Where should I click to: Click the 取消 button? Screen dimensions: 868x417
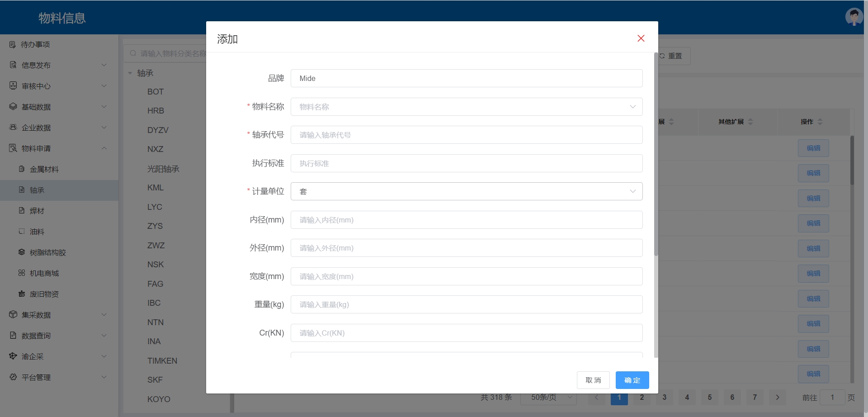pos(593,380)
